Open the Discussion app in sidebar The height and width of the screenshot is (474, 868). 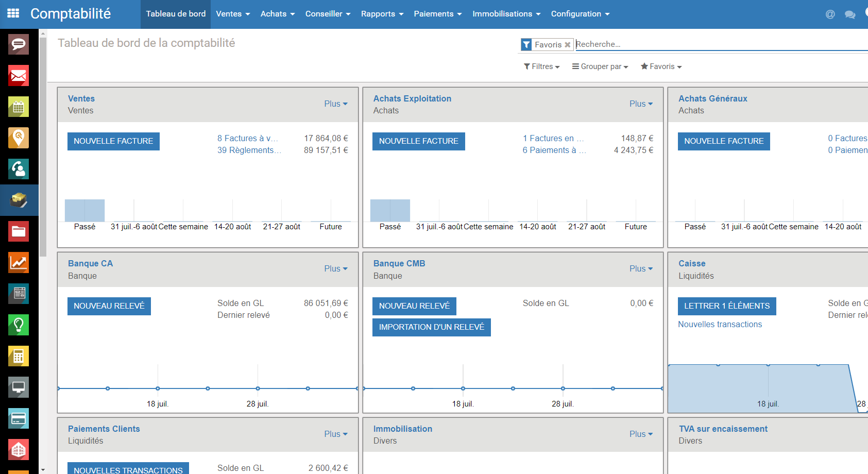click(19, 44)
